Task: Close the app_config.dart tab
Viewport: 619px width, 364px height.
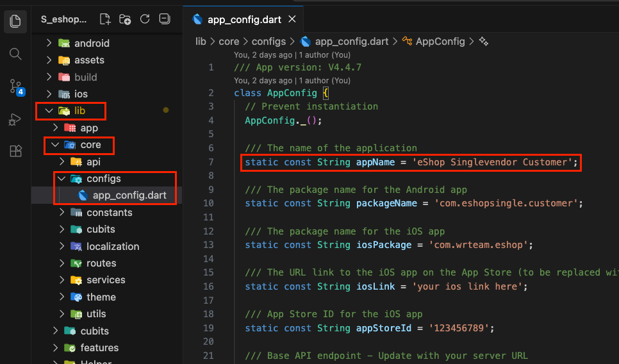Action: (x=292, y=20)
